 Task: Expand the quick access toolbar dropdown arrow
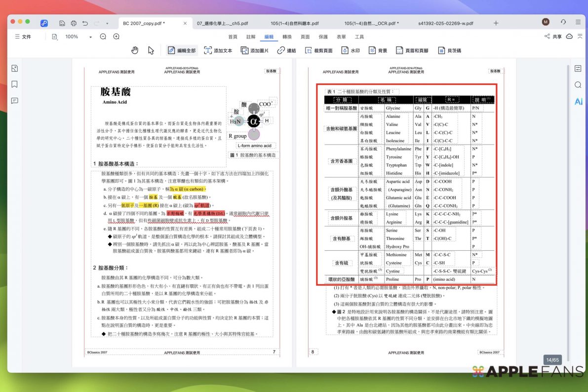[107, 23]
